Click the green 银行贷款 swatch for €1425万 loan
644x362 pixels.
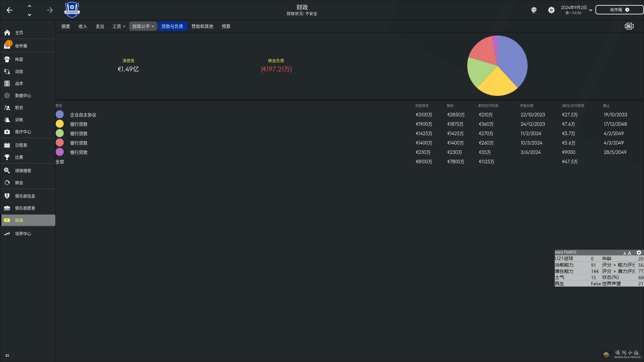tap(60, 133)
